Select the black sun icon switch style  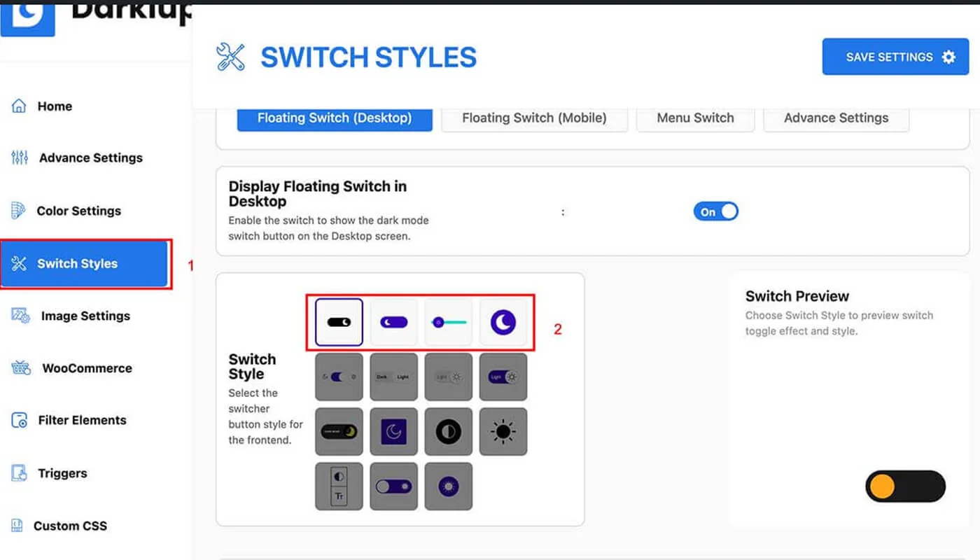tap(503, 432)
